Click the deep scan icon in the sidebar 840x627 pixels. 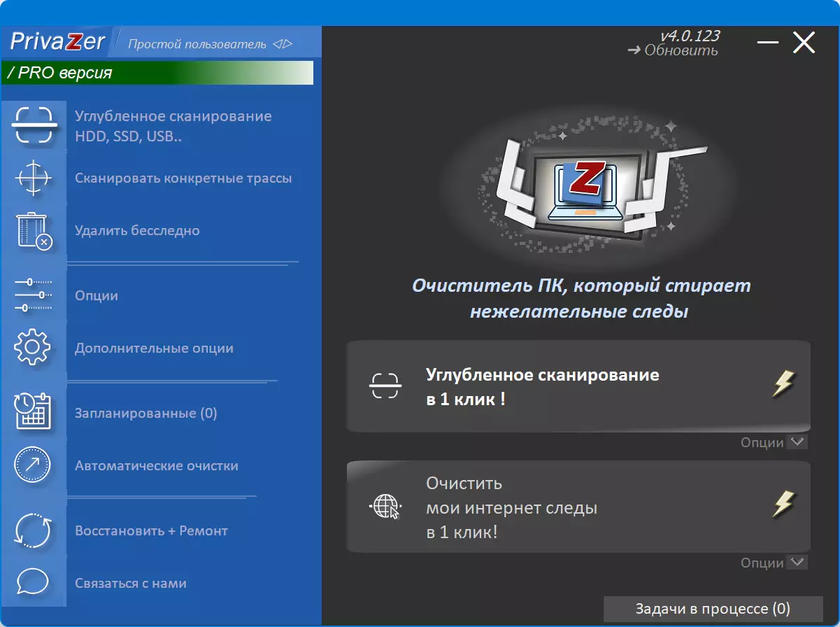33,125
